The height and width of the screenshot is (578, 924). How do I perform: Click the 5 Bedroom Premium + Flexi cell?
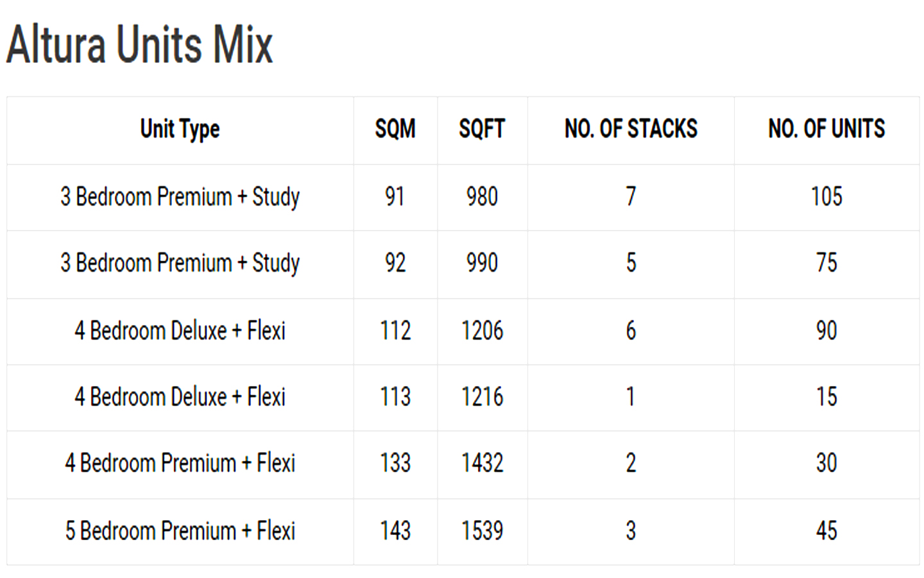point(180,531)
